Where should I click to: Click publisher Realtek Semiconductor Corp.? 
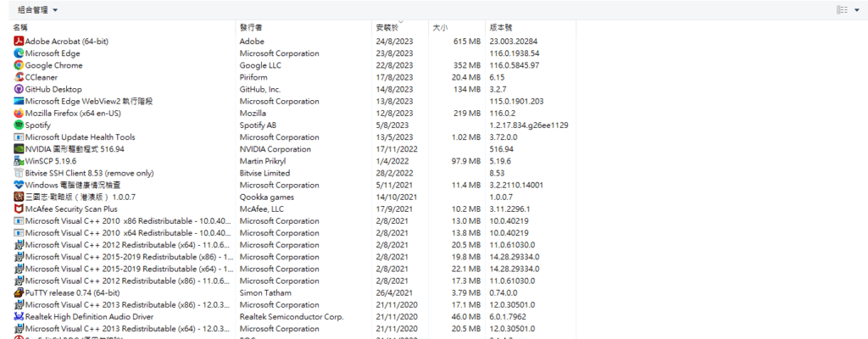tap(292, 317)
